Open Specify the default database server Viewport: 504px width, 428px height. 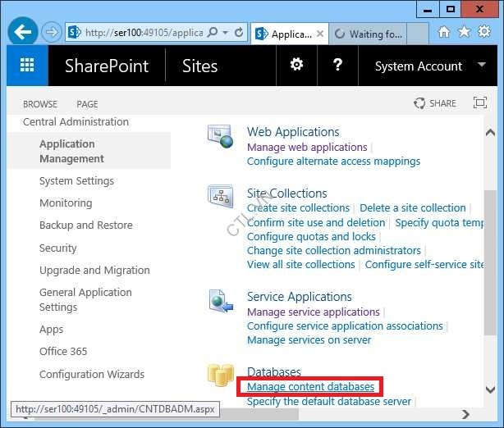click(x=329, y=402)
